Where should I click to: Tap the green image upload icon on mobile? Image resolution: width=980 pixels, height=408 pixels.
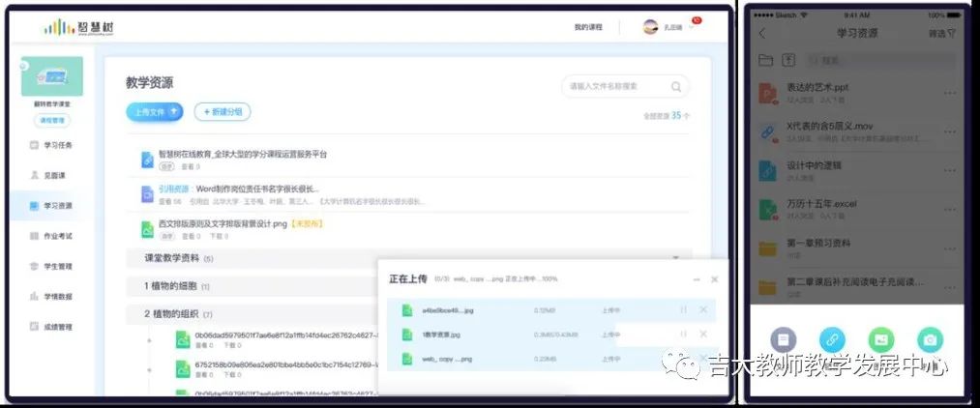click(x=881, y=339)
